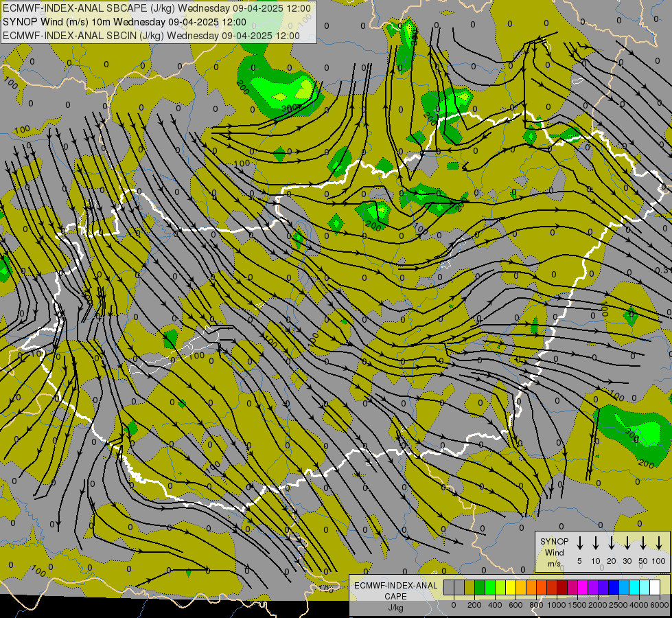Pick the crimson-pink swatch before 1500
Screen dimensions: 672x618
coord(572,587)
